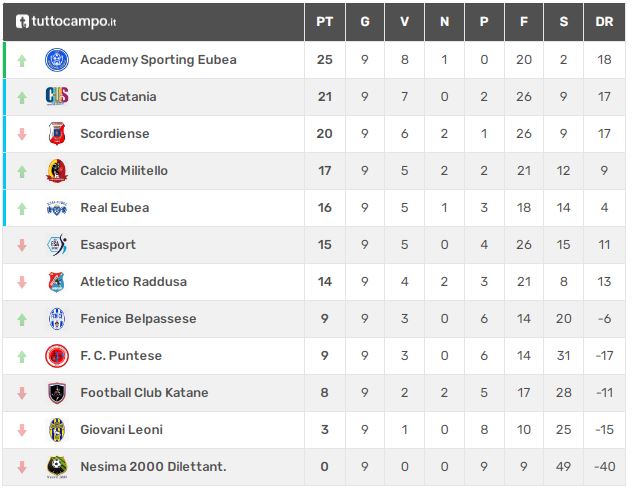The image size is (634, 490).
Task: Click the green up arrow beside CUS Catania
Action: (22, 97)
